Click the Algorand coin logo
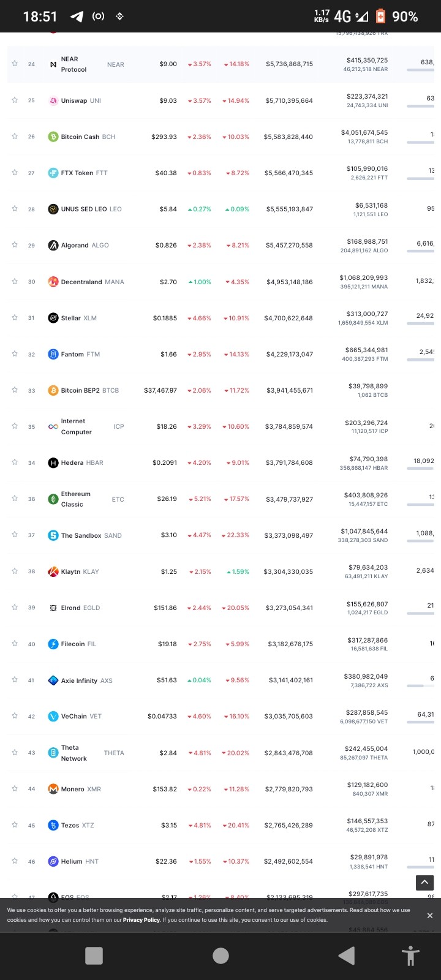The image size is (441, 980). tap(53, 245)
